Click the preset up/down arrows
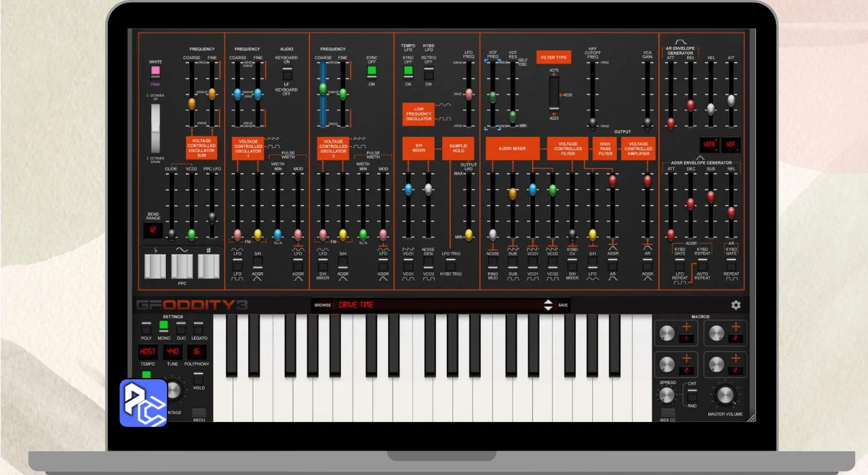 [x=549, y=305]
